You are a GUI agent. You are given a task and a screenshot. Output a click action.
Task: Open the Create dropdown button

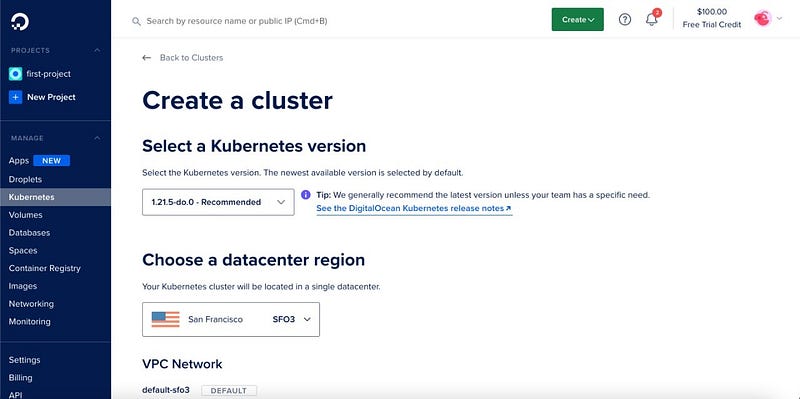(578, 19)
